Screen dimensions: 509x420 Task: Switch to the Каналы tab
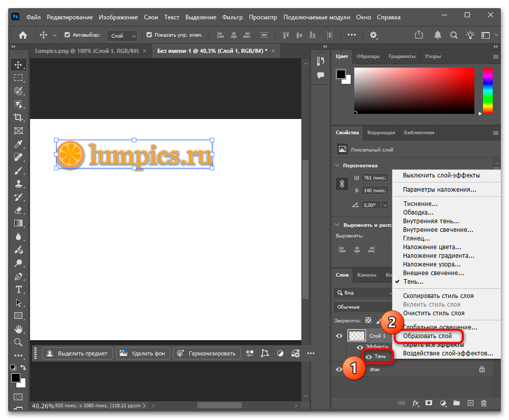point(366,275)
